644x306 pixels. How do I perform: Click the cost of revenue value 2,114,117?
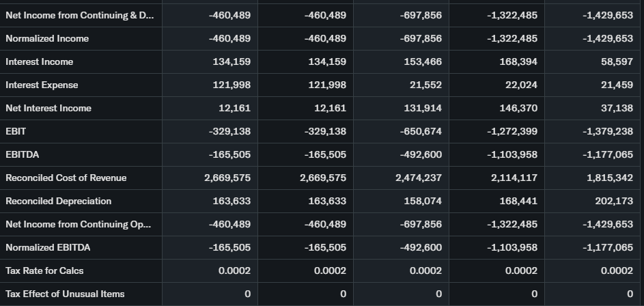(x=514, y=178)
